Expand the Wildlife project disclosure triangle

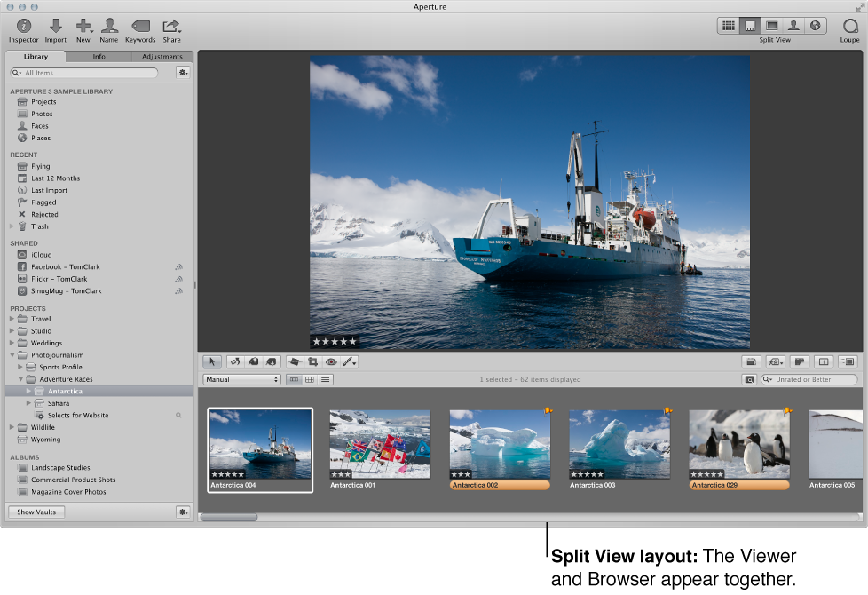coord(10,427)
